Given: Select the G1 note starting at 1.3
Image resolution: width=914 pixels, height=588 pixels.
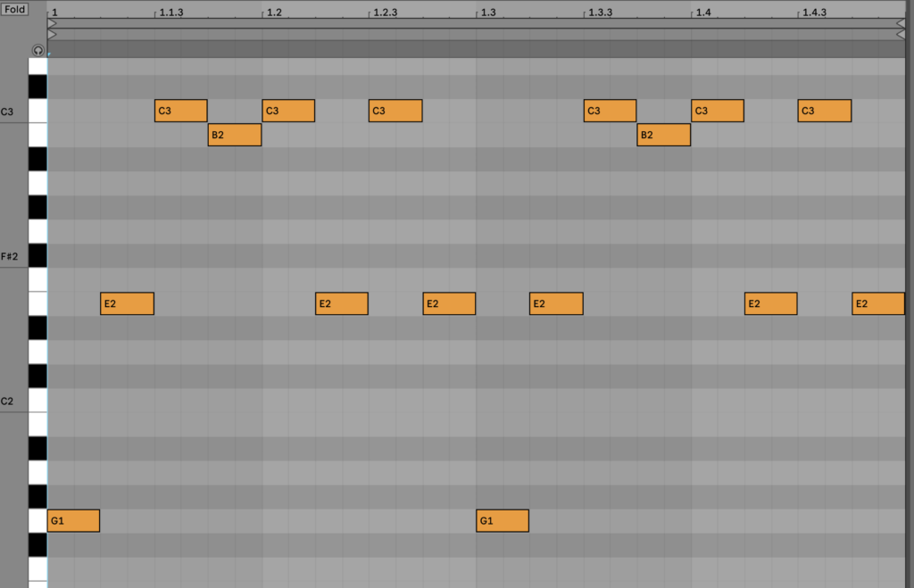Looking at the screenshot, I should tap(503, 520).
